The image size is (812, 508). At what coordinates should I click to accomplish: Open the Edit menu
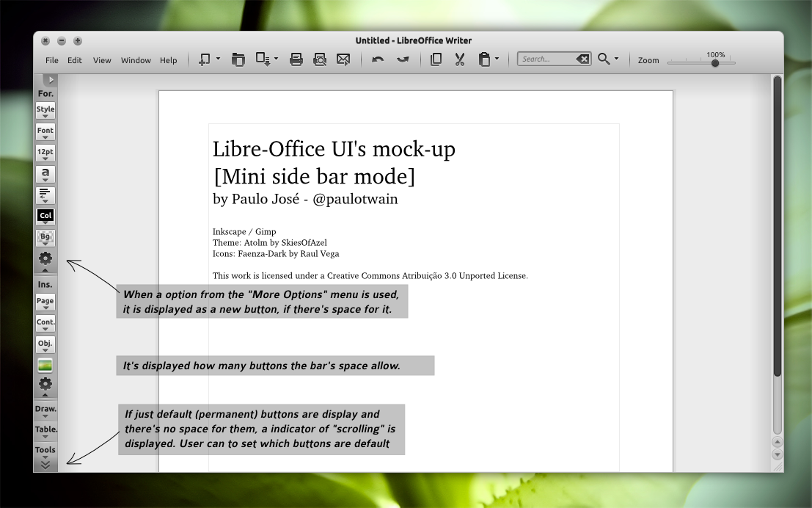(x=75, y=60)
